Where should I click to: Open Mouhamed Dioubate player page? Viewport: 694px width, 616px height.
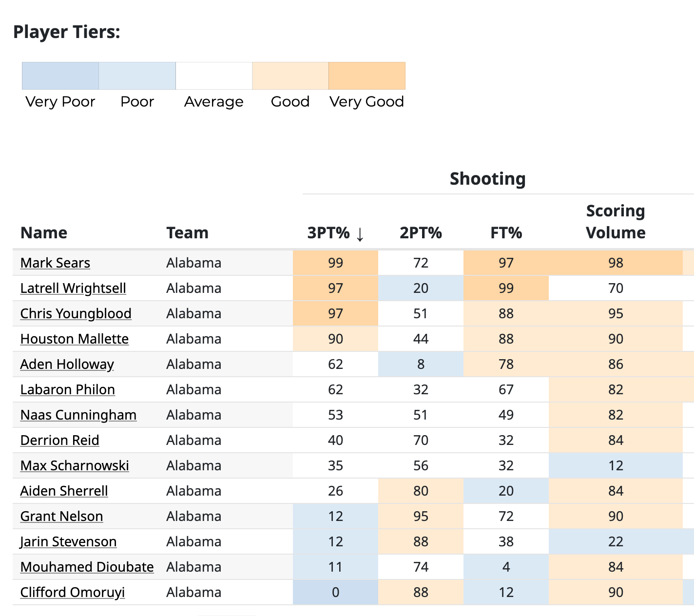(86, 567)
